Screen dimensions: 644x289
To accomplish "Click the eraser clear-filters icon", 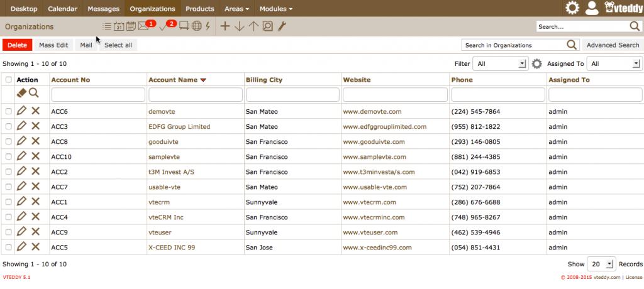I will (x=21, y=94).
